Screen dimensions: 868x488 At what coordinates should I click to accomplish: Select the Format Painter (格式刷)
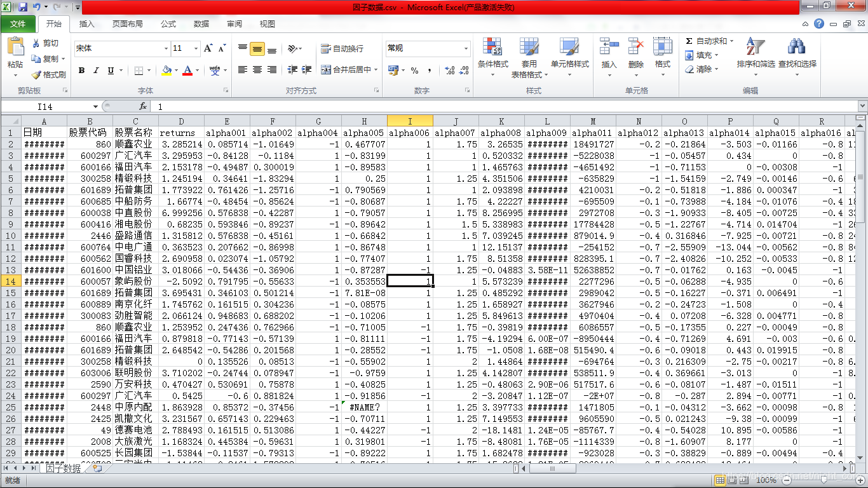[49, 74]
